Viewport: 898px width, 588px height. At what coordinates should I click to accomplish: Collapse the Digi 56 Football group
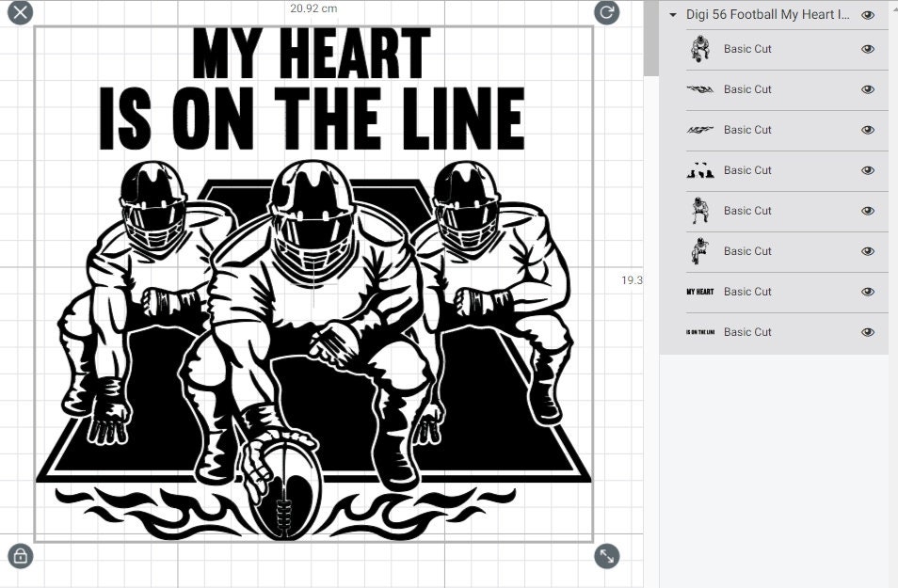click(x=671, y=15)
